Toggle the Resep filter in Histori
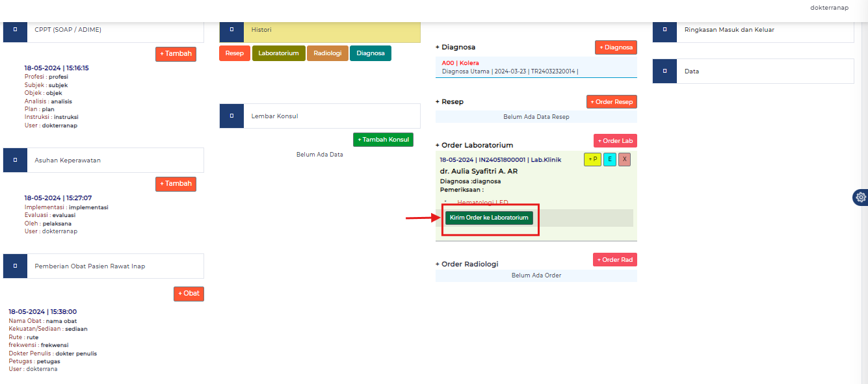The image size is (868, 384). [x=234, y=53]
